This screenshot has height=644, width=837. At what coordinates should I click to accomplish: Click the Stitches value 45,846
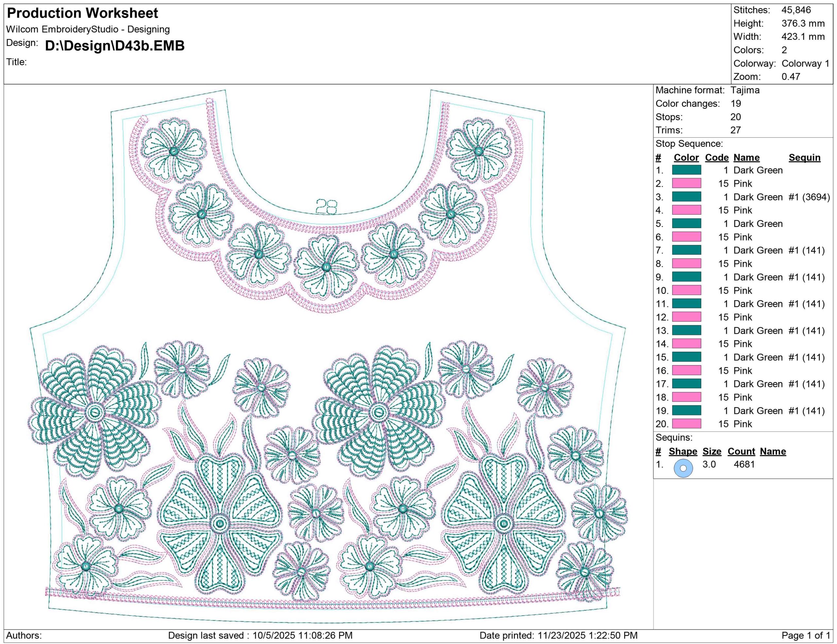pyautogui.click(x=796, y=10)
